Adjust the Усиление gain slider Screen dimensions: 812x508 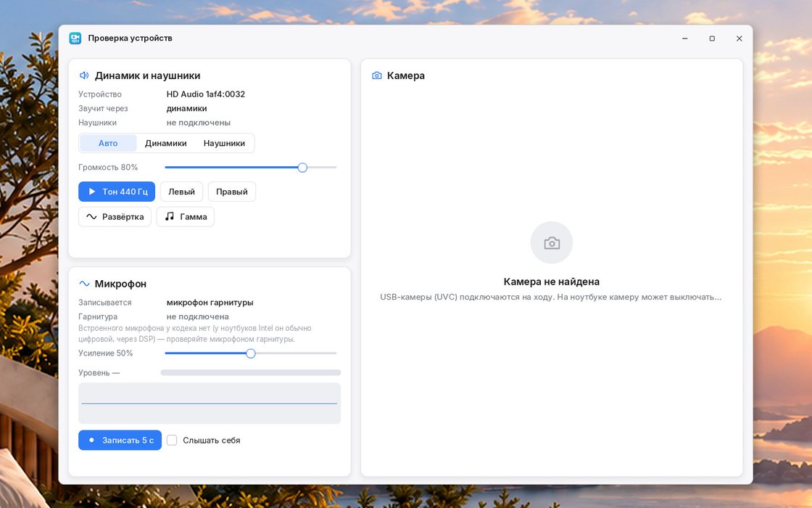coord(251,353)
